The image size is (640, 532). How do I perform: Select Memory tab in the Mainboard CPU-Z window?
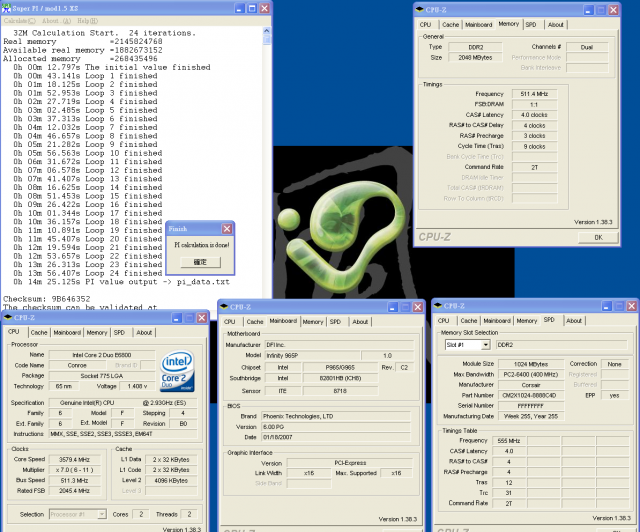313,322
